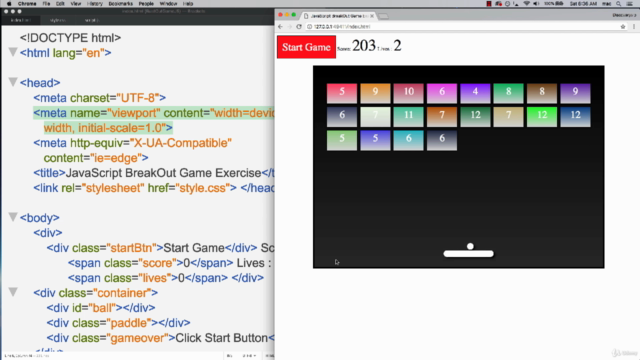Click the bright green brick numbered 12
This screenshot has height=360, width=640.
[x=542, y=117]
